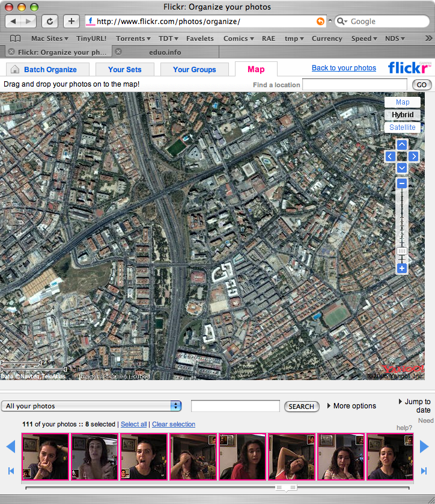Screen dimensions: 435x504
Task: Switch to Map view mode
Action: click(x=403, y=102)
